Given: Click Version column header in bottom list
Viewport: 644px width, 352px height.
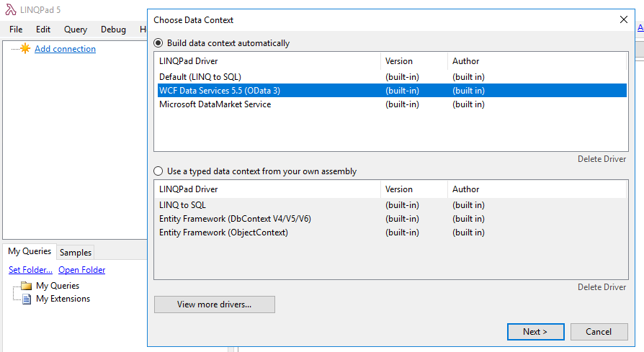Looking at the screenshot, I should [414, 189].
